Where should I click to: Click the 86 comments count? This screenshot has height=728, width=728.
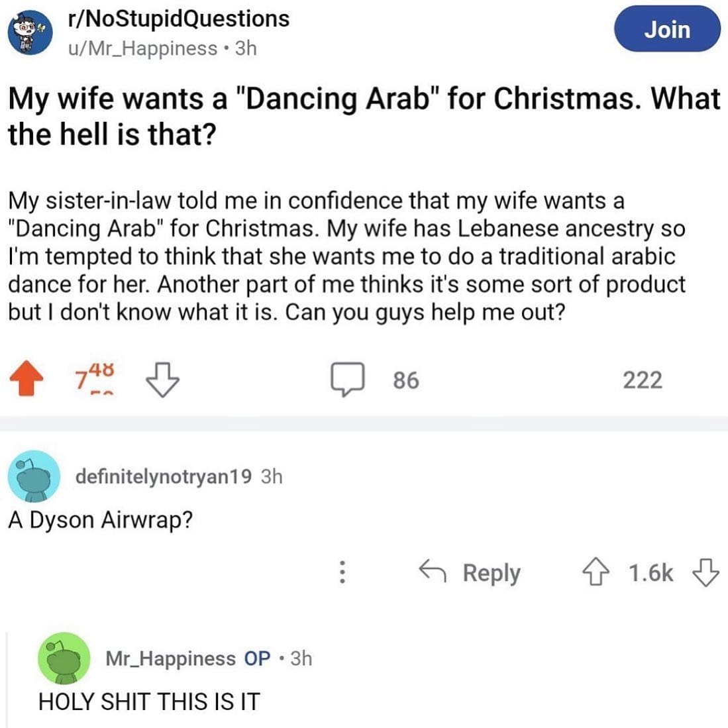pyautogui.click(x=405, y=380)
